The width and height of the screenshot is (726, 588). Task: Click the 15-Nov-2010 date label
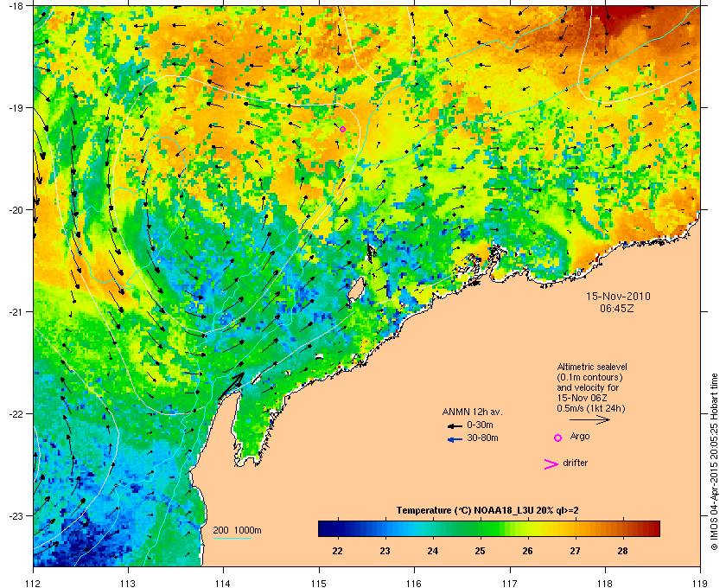[618, 296]
